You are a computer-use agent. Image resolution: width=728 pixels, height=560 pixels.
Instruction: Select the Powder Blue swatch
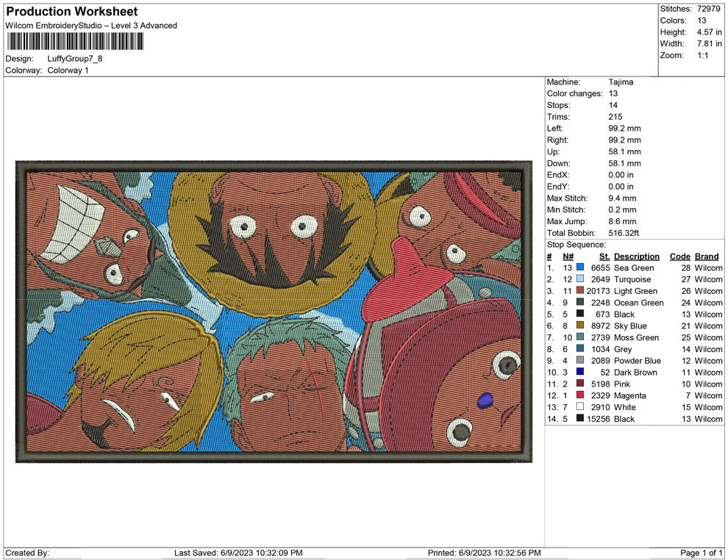[x=580, y=360]
